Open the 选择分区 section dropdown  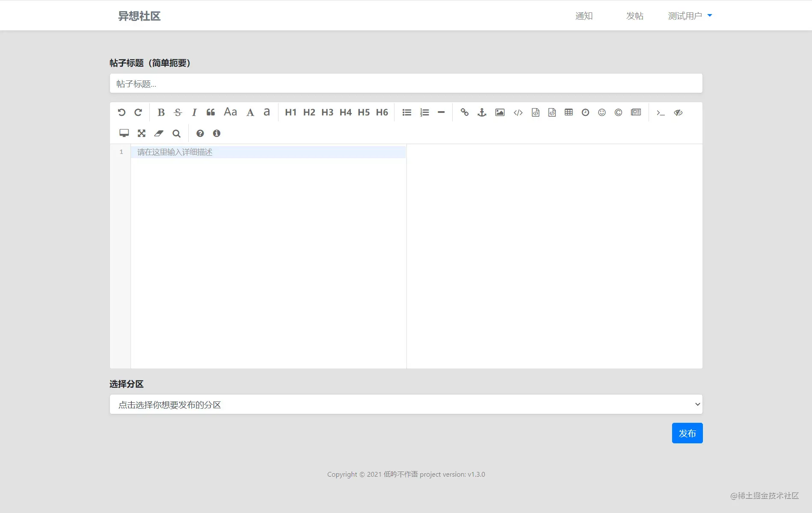tap(406, 404)
